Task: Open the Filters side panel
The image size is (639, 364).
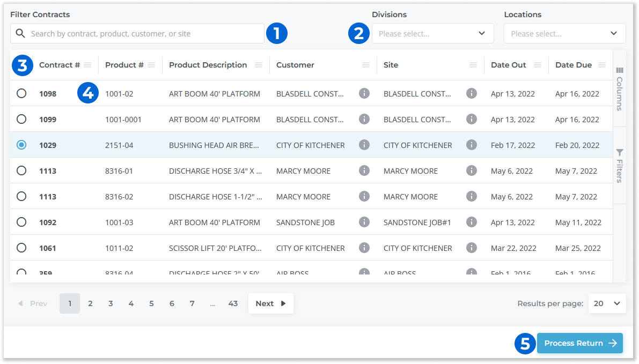Action: pos(620,166)
